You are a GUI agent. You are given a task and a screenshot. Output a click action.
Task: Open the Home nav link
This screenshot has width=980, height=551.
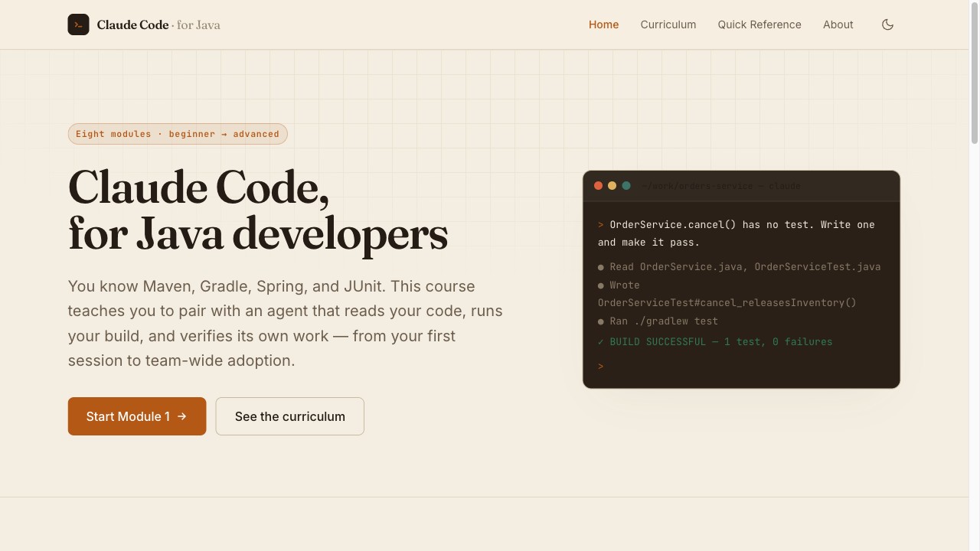603,24
